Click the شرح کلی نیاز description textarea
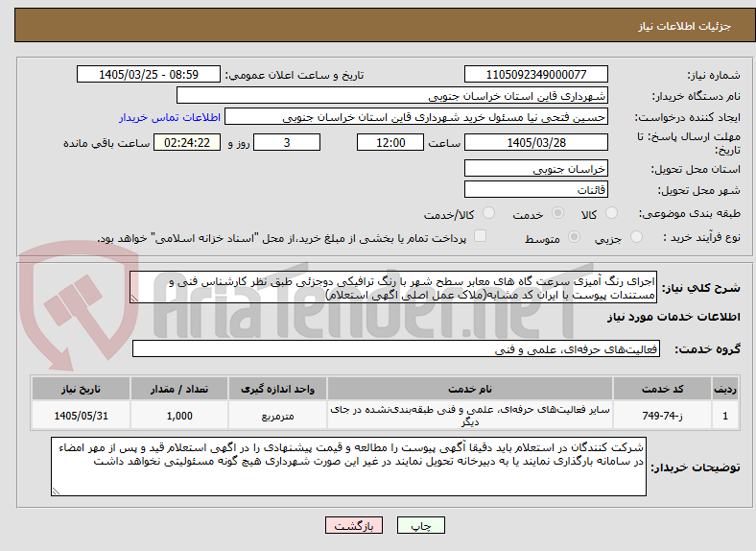756x551 pixels. click(x=393, y=287)
